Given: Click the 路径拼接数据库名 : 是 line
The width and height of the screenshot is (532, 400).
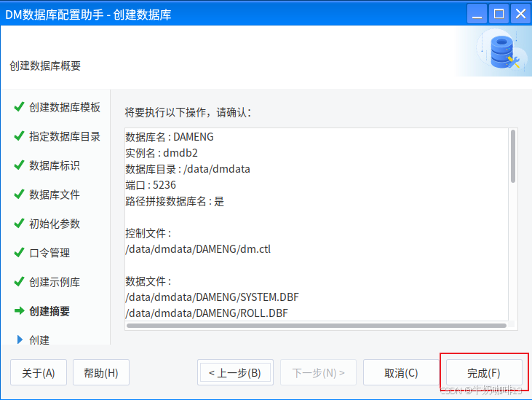Looking at the screenshot, I should click(175, 201).
